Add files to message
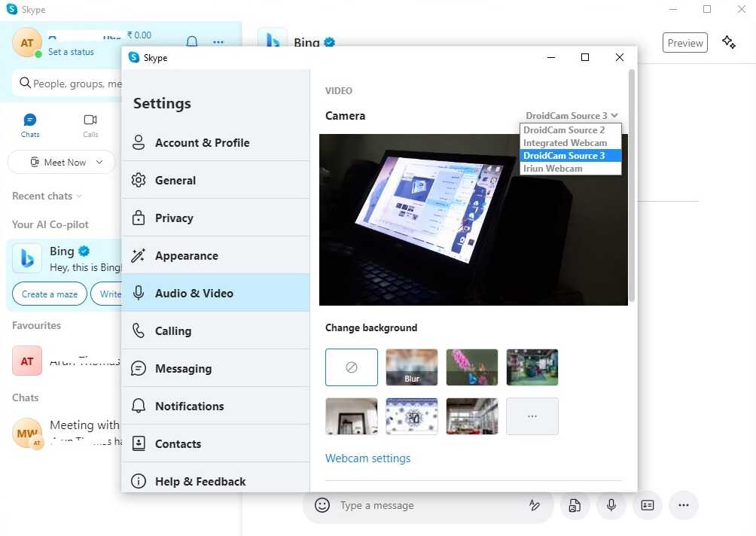 575,505
